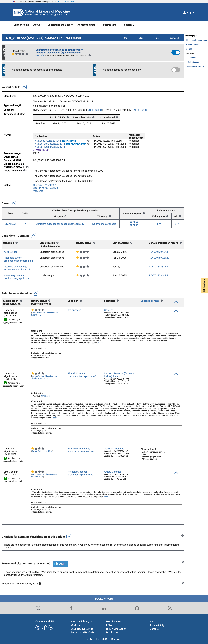Open the VarSome link
This screenshot has height=644, width=208.
pos(38,191)
